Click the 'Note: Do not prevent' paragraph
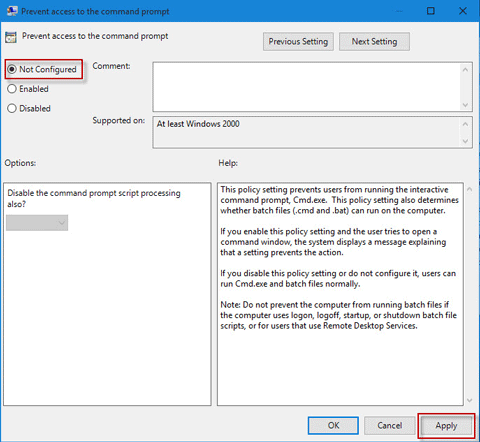 pyautogui.click(x=338, y=315)
